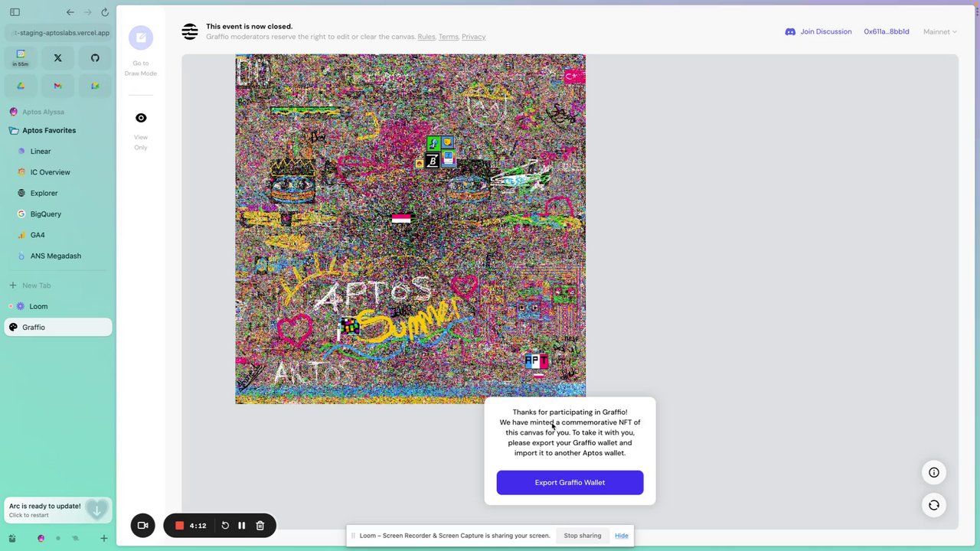The width and height of the screenshot is (980, 551).
Task: Open the info circle icon at right
Action: click(934, 472)
